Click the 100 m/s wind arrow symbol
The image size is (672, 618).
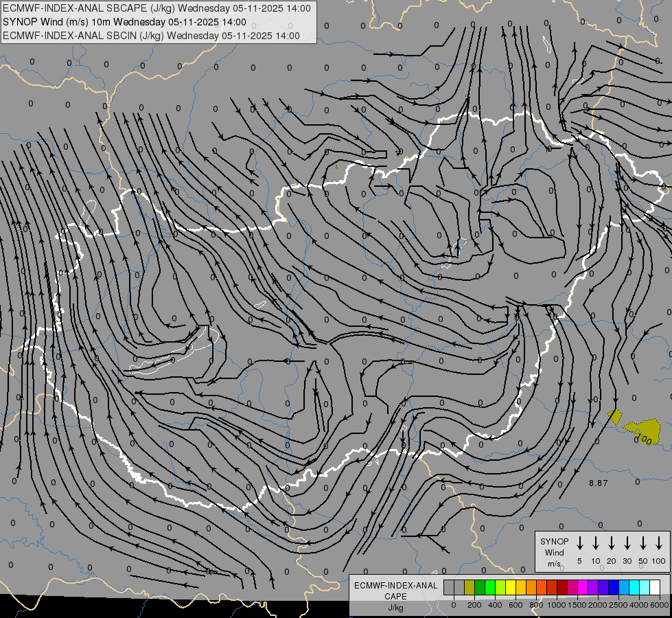[x=659, y=543]
